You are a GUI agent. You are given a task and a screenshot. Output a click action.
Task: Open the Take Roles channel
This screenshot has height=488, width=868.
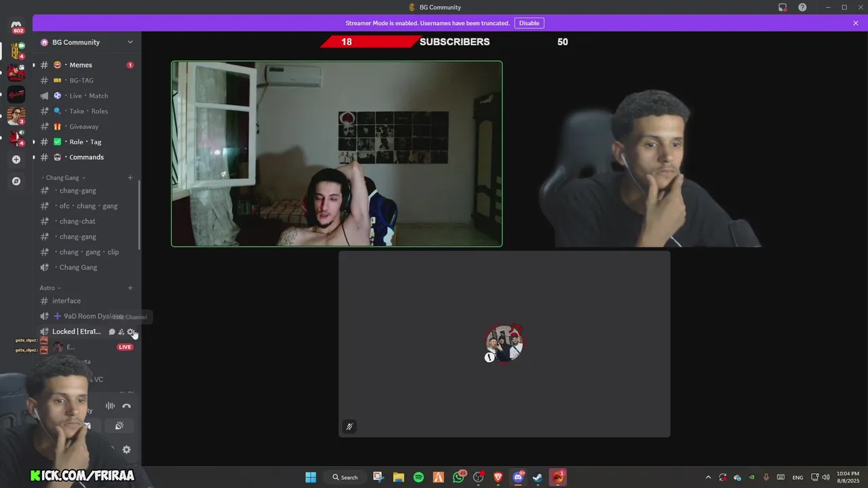(87, 111)
